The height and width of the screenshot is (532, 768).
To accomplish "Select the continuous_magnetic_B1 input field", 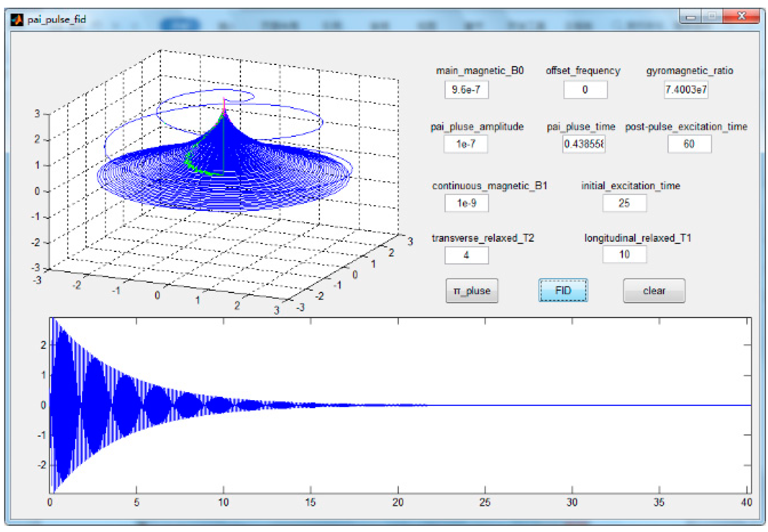I will pos(466,203).
